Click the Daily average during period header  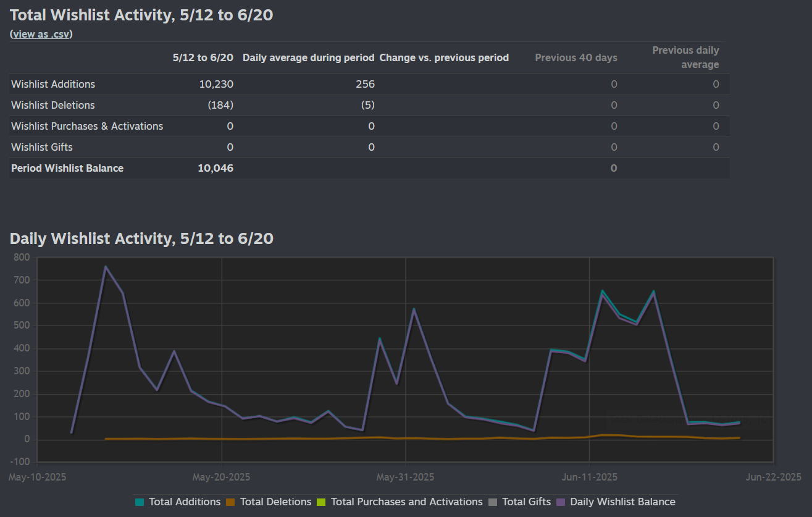click(308, 58)
